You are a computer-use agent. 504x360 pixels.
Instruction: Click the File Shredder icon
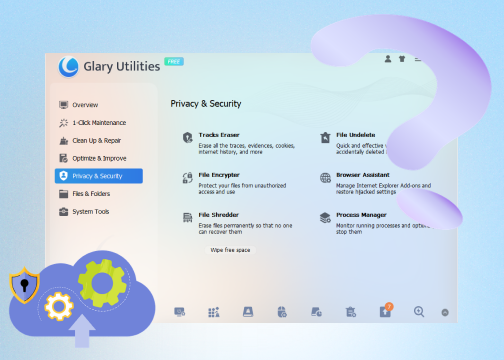tap(188, 217)
